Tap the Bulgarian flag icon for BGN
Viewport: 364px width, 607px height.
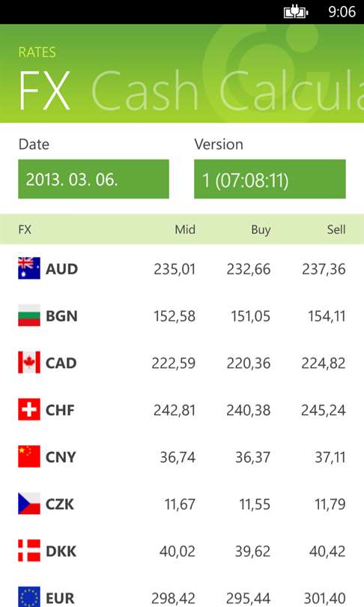tap(29, 315)
